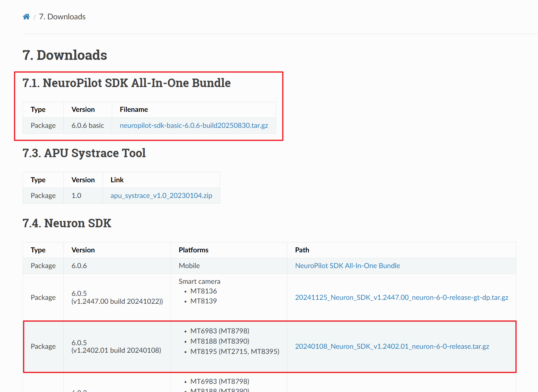Click the 7.4 Neuron SDK heading
The image size is (538, 392).
click(x=67, y=223)
